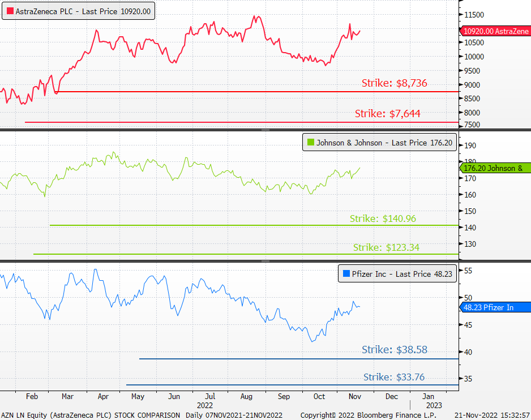Click the 35 tick on Pfizer axis
This screenshot has width=531, height=420.
[468, 379]
